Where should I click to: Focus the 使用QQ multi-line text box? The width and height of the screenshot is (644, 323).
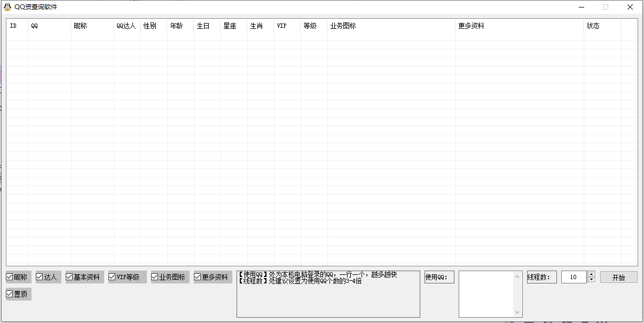(486, 294)
